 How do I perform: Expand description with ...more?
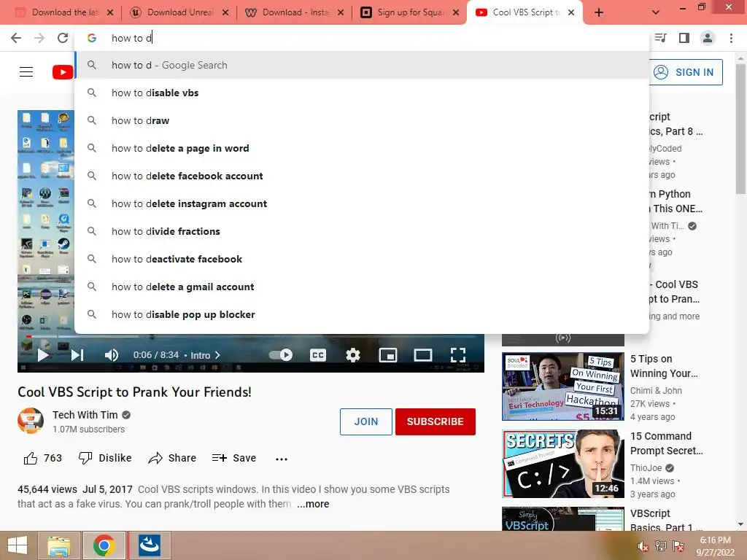click(x=313, y=504)
